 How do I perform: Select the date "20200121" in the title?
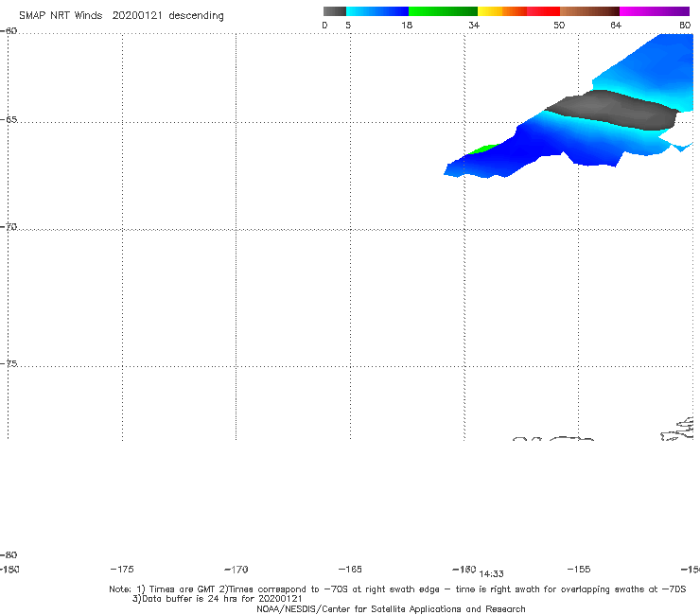coord(137,16)
